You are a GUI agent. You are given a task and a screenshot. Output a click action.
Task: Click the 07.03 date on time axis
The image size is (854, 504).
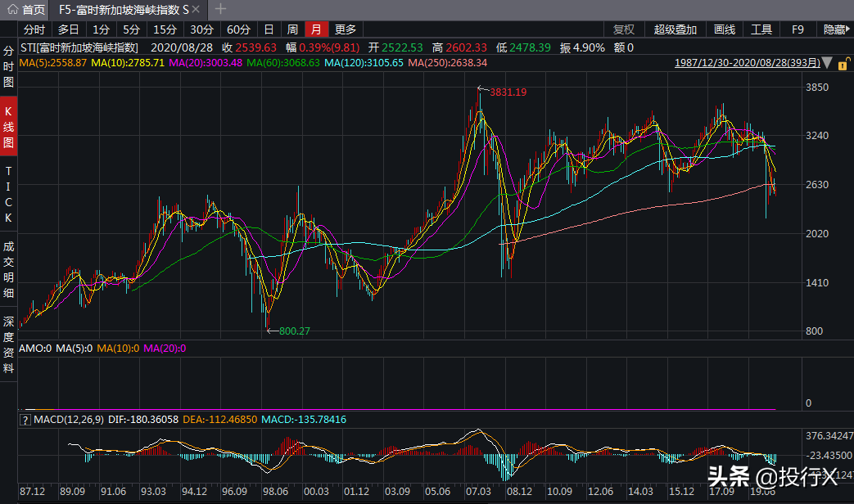[478, 491]
